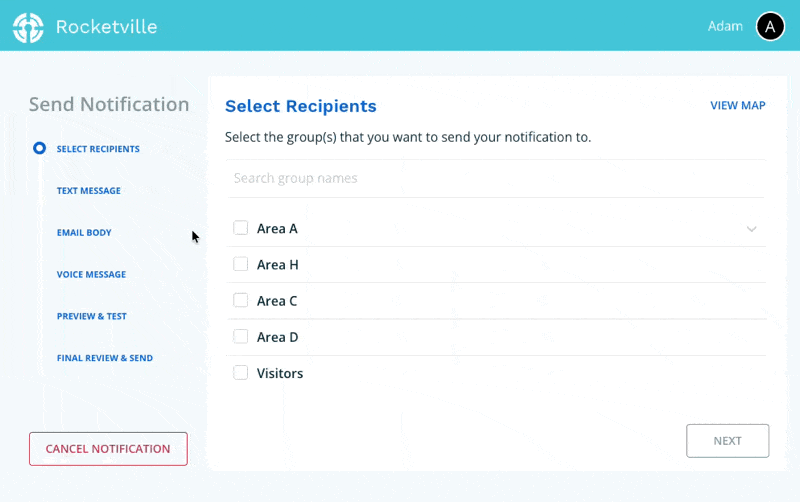Enable the Area C group checkbox
This screenshot has width=800, height=502.
(x=241, y=300)
